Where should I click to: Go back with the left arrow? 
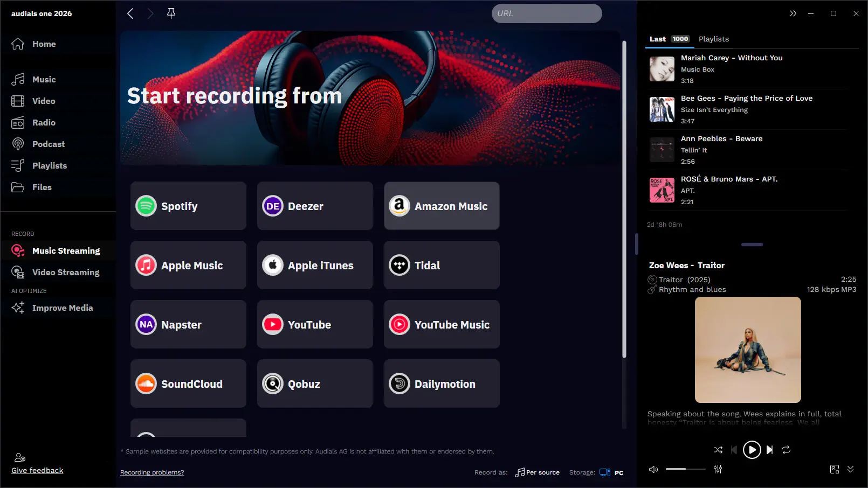tap(130, 13)
